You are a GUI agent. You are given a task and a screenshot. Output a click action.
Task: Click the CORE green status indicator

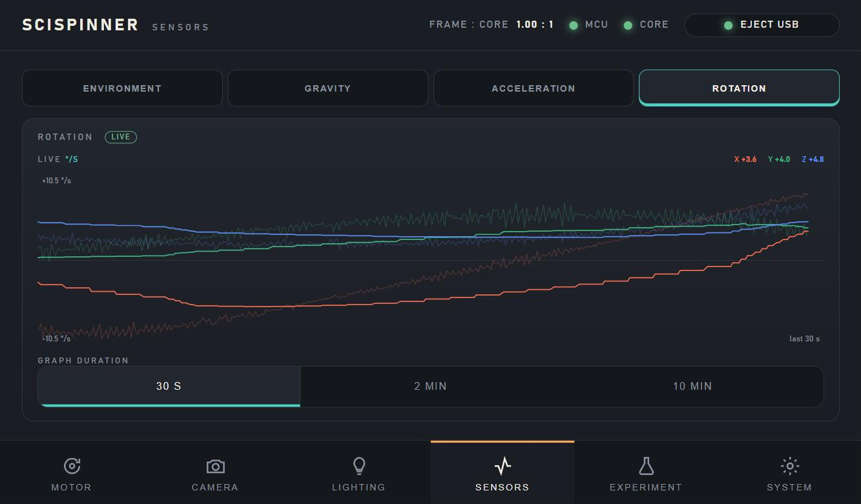point(628,25)
